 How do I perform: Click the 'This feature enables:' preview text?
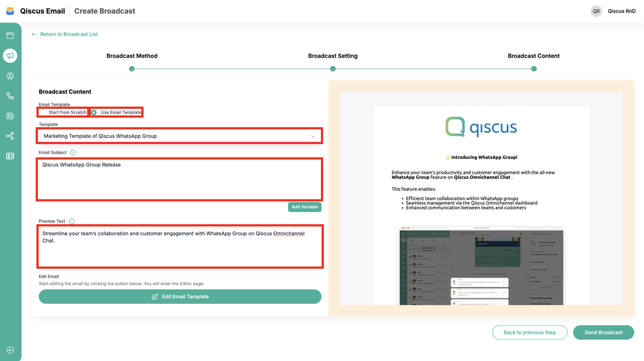(414, 189)
